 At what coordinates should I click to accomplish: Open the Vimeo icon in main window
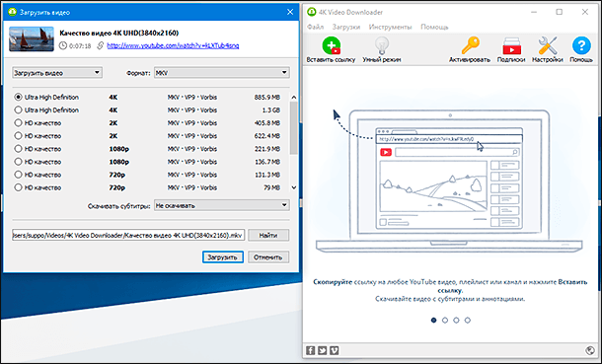pos(335,350)
